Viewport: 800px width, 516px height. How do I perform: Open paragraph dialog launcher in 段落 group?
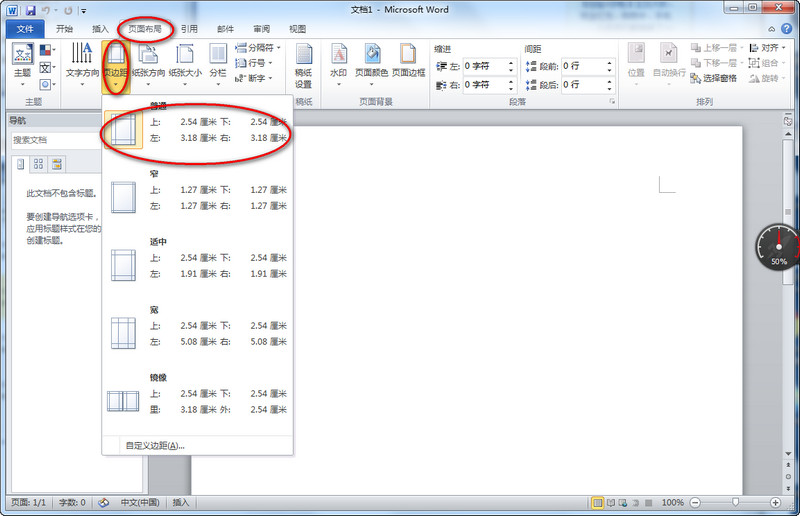[x=612, y=102]
